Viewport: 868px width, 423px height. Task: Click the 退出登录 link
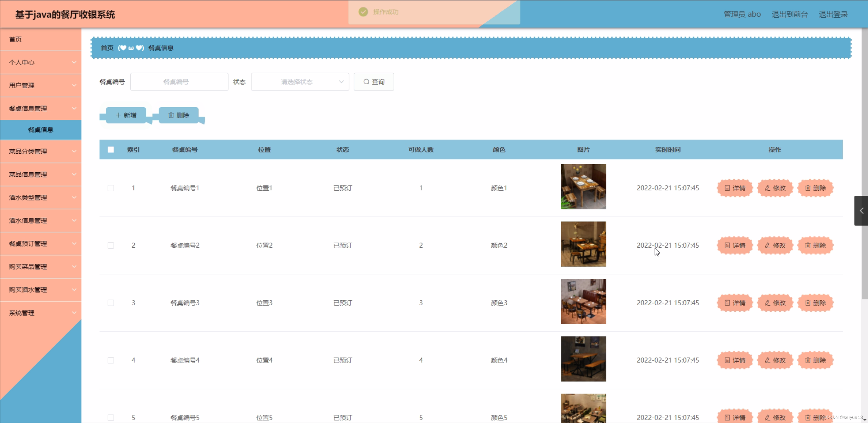833,14
